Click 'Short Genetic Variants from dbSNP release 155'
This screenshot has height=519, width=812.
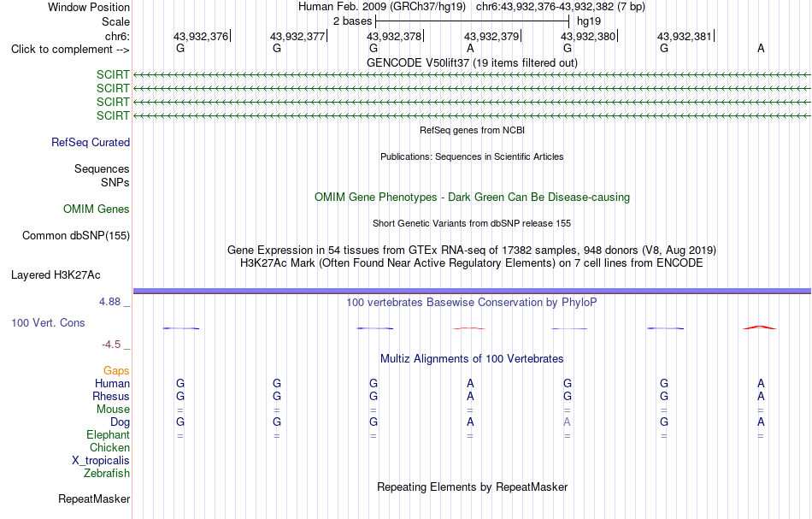[472, 223]
